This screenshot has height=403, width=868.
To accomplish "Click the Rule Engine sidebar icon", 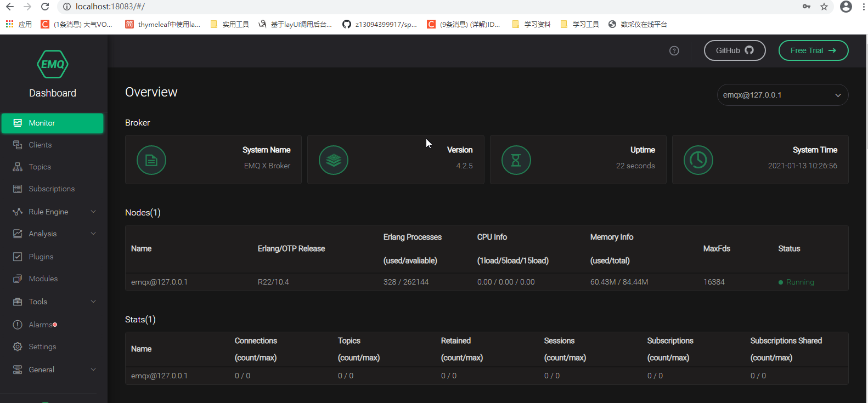I will [18, 212].
